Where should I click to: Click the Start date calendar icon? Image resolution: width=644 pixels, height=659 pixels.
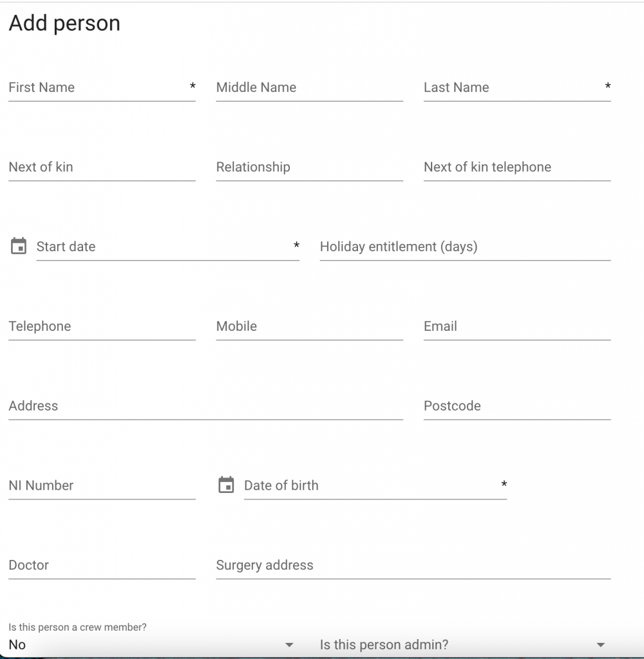(x=19, y=246)
